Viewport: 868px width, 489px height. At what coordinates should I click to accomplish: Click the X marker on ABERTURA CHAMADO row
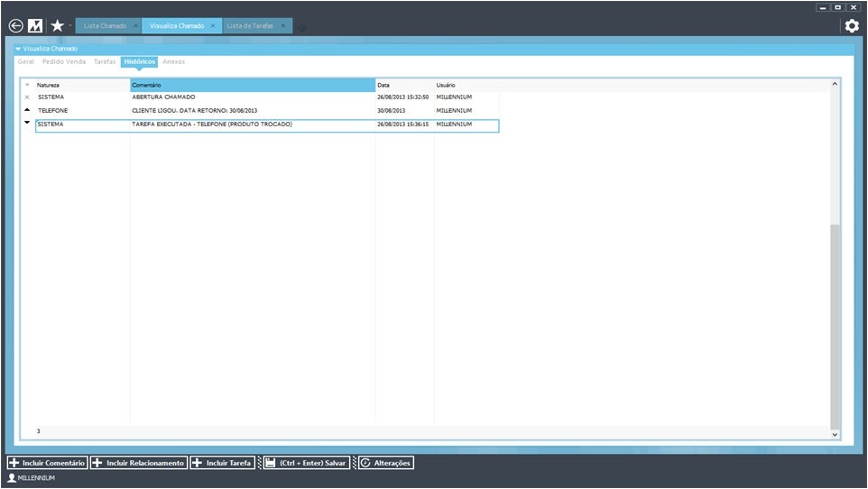27,97
